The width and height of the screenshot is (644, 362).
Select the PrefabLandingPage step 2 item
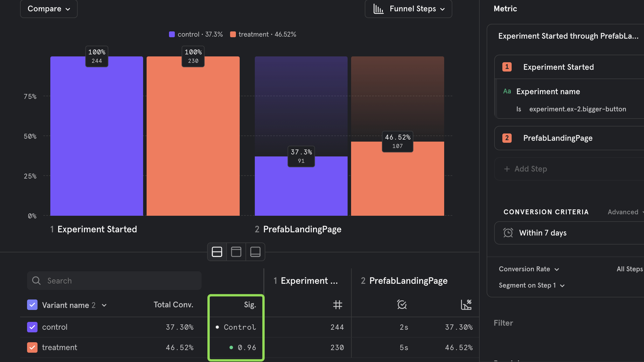(x=558, y=138)
